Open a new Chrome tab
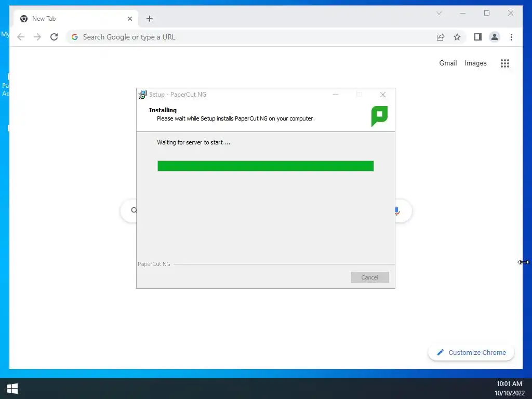This screenshot has height=399, width=532. [x=150, y=19]
